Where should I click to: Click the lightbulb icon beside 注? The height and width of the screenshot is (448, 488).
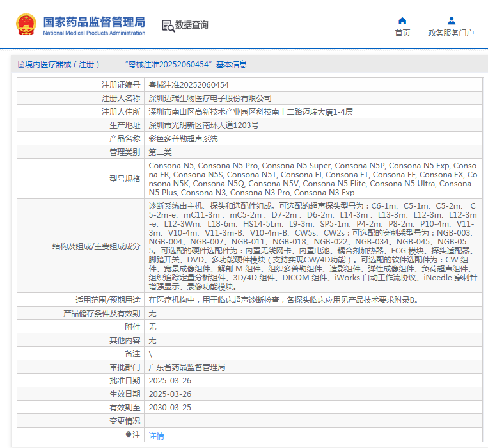click(129, 435)
